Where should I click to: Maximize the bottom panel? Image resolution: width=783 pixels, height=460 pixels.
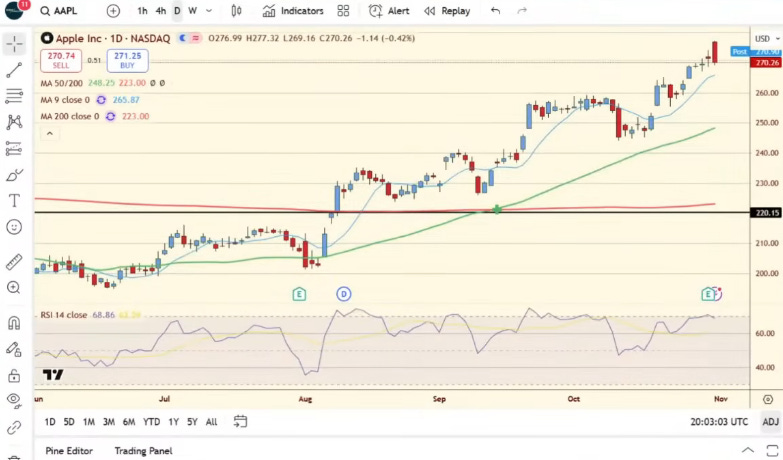773,451
